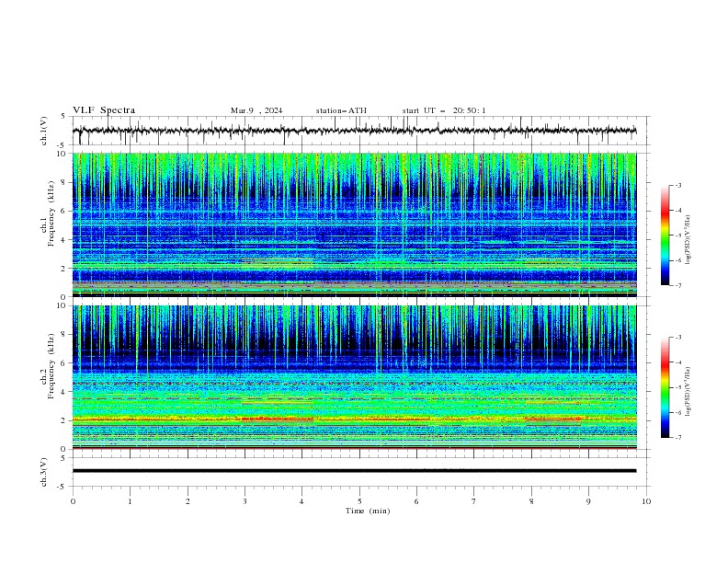Click the time axis tick label "0"

pyautogui.click(x=73, y=501)
